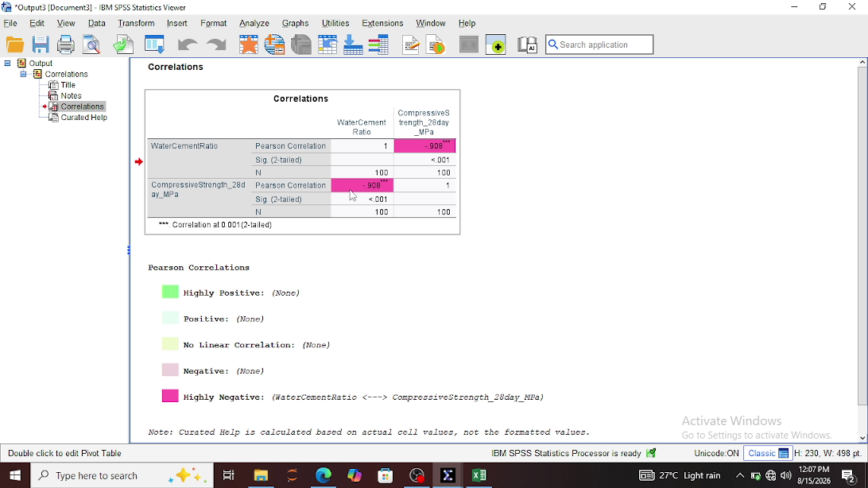Click the Go to Data star icon

[x=249, y=45]
